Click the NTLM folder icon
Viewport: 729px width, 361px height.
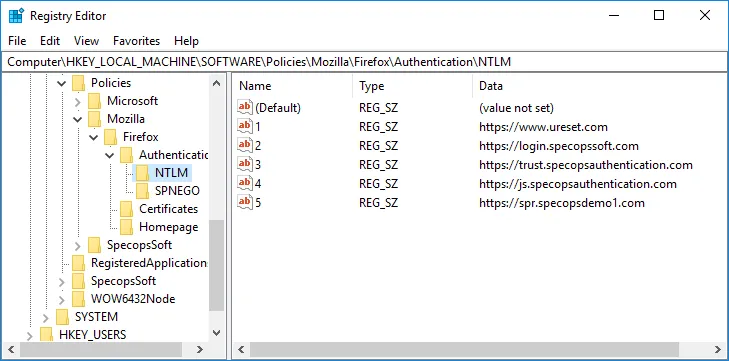(142, 173)
